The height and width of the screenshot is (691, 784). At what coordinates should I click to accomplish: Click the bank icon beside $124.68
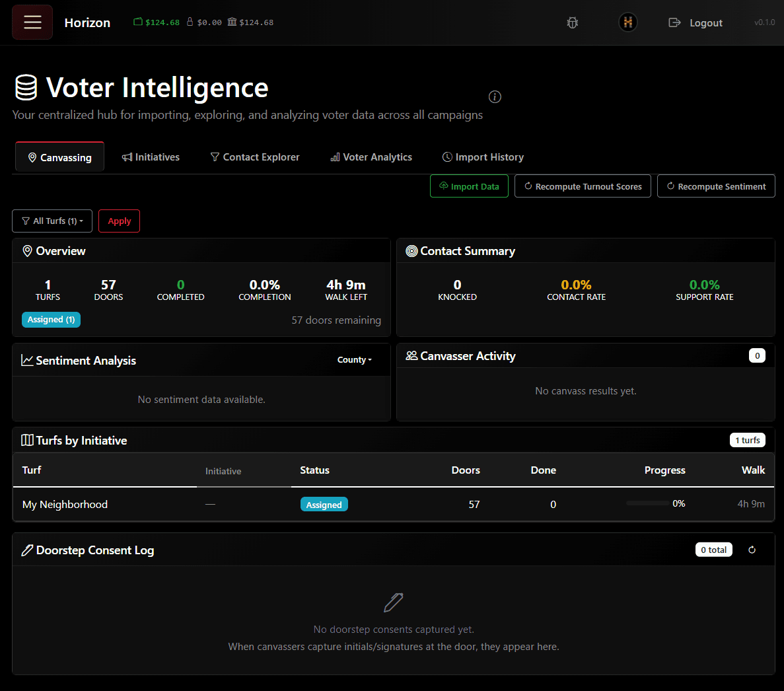(x=232, y=22)
